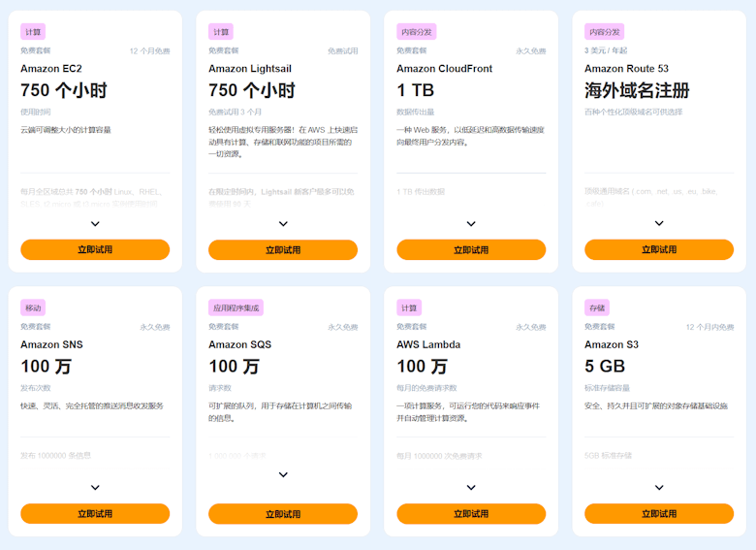Click the 存储 tag on Amazon S3 card
Image resolution: width=756 pixels, height=550 pixels.
pos(597,307)
